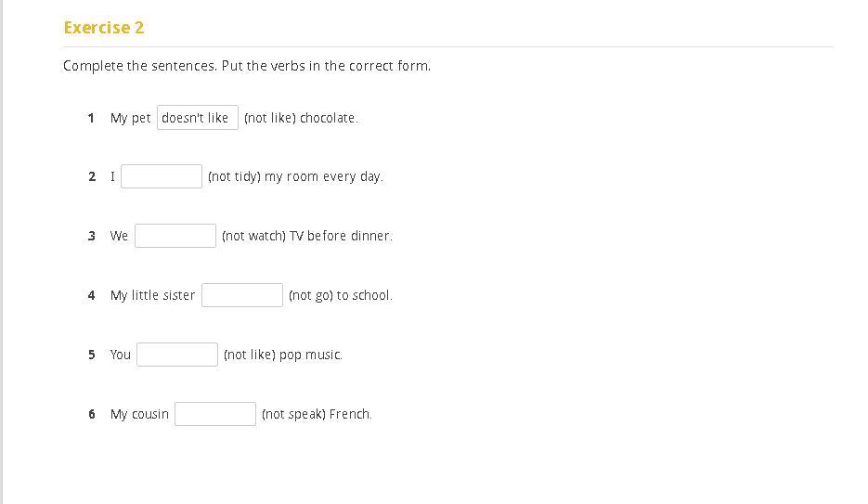Click the "Exercise 2" heading
The height and width of the screenshot is (504, 868).
[x=104, y=28]
